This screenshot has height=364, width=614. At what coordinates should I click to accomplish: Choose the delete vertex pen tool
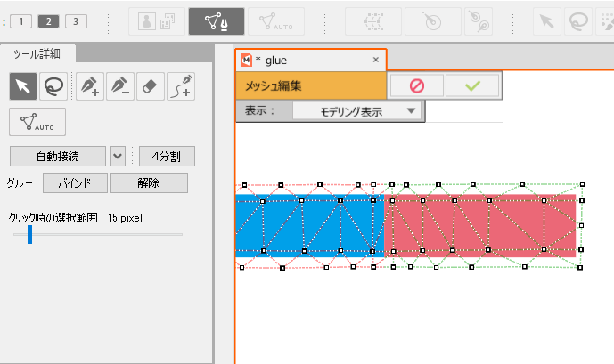pos(120,86)
